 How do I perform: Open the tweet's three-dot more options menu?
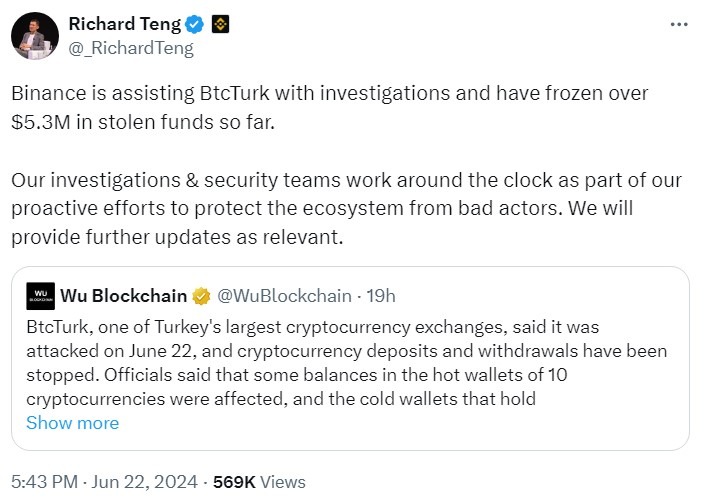[x=678, y=24]
